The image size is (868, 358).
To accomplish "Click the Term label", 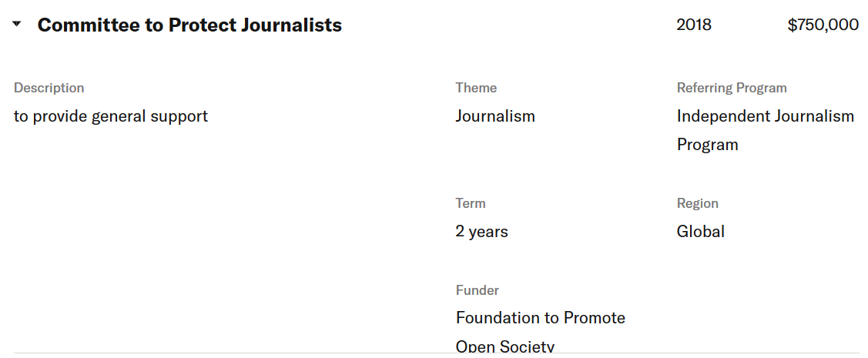I will (x=471, y=203).
